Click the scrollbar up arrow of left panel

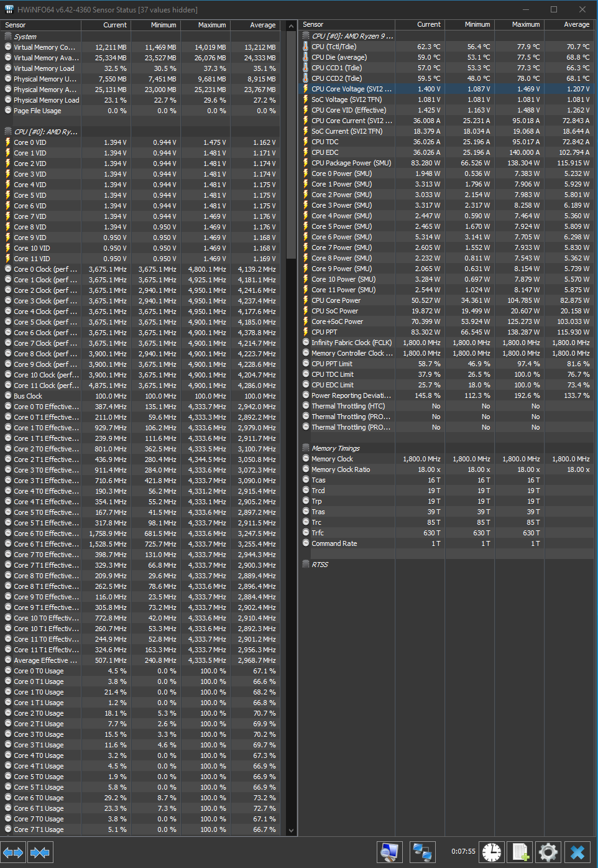[291, 26]
